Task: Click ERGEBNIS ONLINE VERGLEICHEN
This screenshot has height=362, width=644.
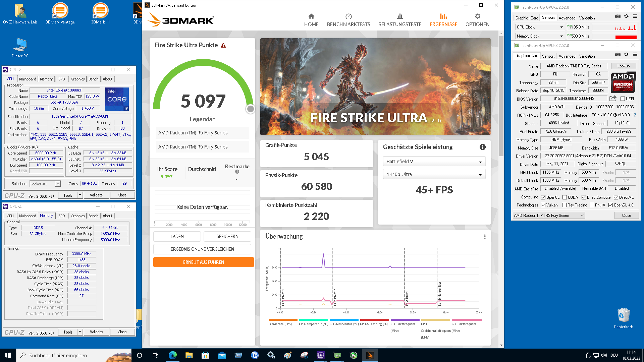Action: click(202, 249)
